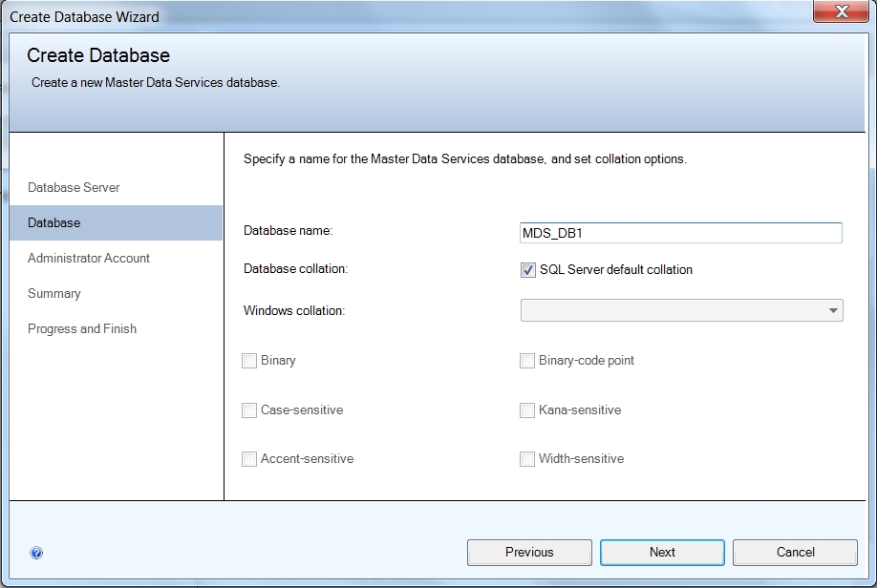877x588 pixels.
Task: Enable Kana-sensitive collation option
Action: click(x=527, y=410)
